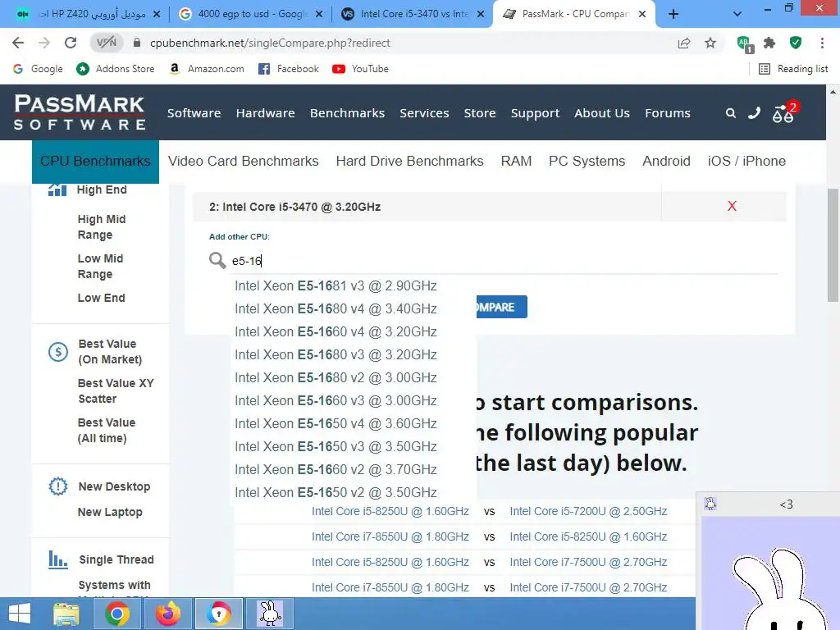Open the Windows Start button
The height and width of the screenshot is (630, 840).
coord(20,614)
